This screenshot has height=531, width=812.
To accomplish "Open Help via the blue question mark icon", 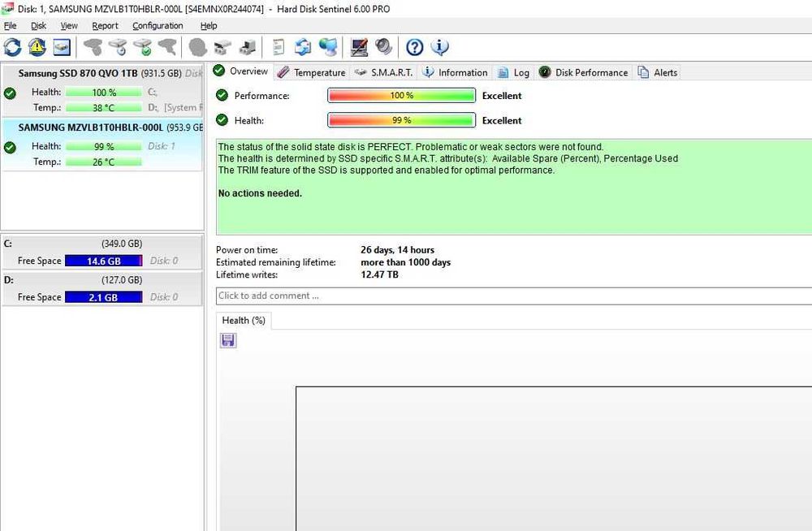I will point(414,47).
